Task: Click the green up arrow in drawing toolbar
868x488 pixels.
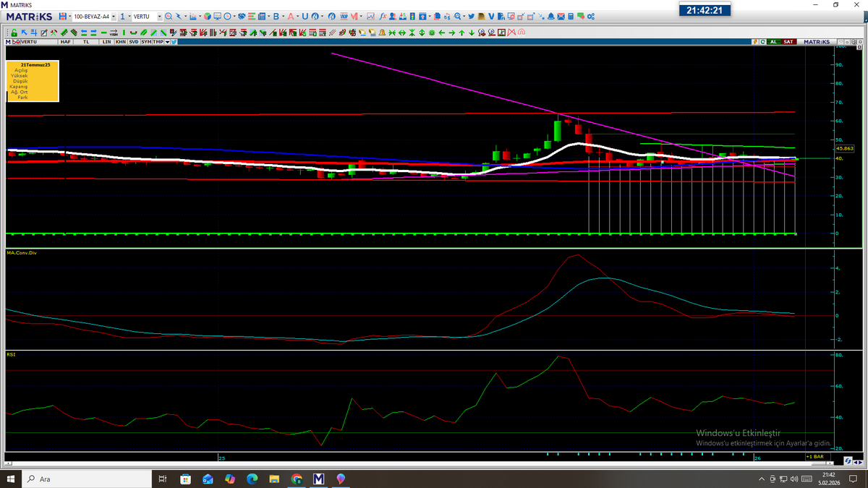Action: (x=462, y=33)
